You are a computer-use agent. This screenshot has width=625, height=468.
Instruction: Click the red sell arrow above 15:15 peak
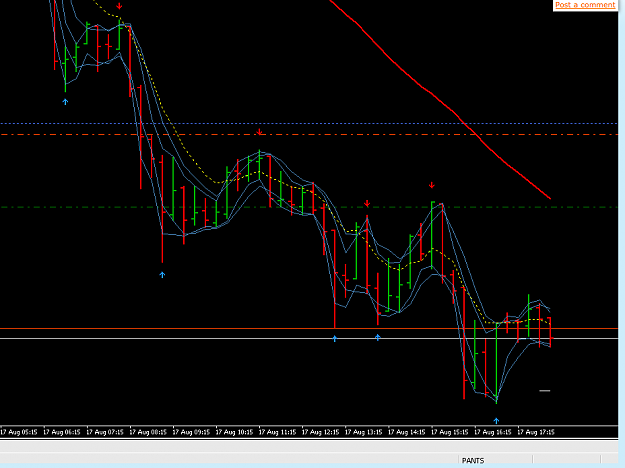click(432, 185)
